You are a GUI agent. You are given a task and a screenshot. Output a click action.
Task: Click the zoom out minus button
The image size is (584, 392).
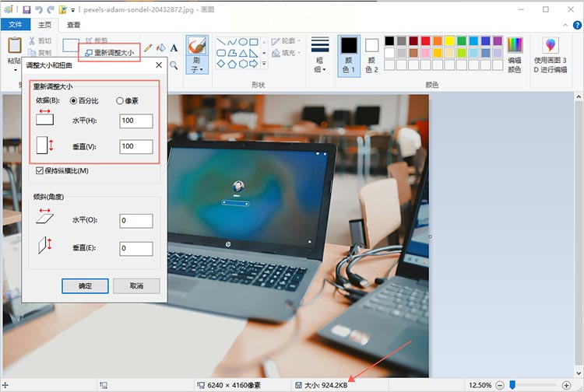(500, 385)
